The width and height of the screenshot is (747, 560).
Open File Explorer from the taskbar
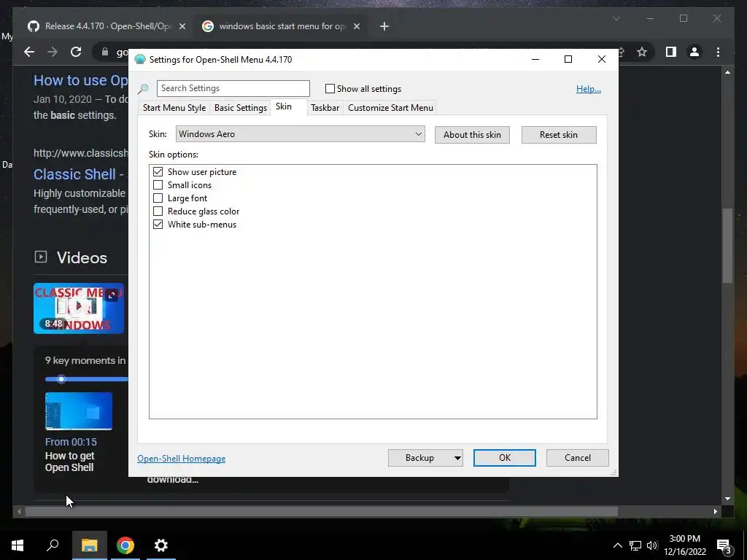(89, 545)
